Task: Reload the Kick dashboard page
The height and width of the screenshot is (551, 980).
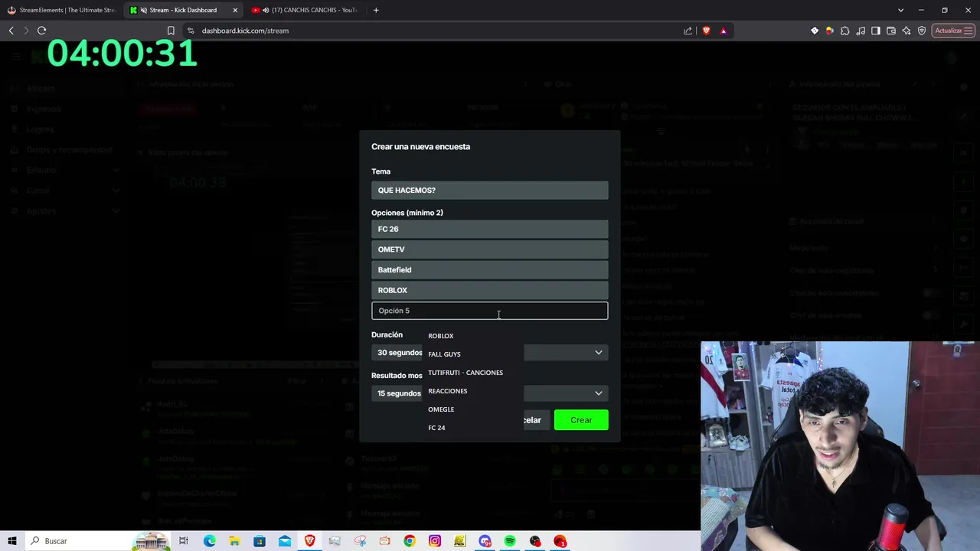Action: tap(41, 31)
